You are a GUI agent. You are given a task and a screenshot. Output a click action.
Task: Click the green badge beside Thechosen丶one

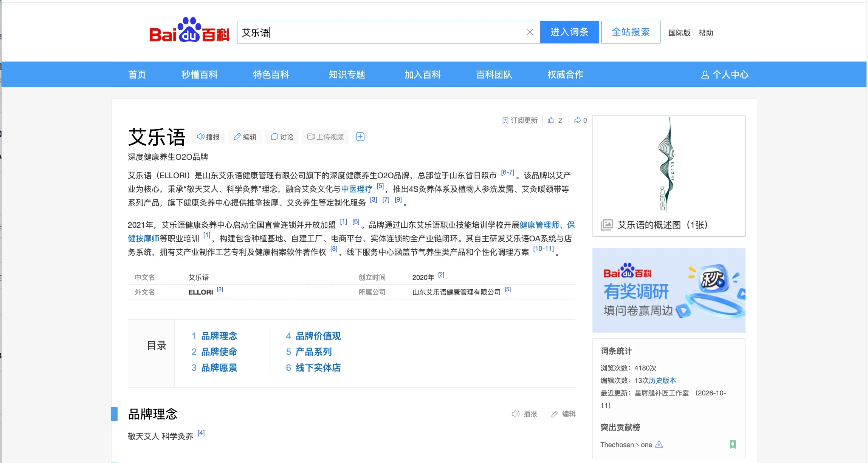point(733,444)
